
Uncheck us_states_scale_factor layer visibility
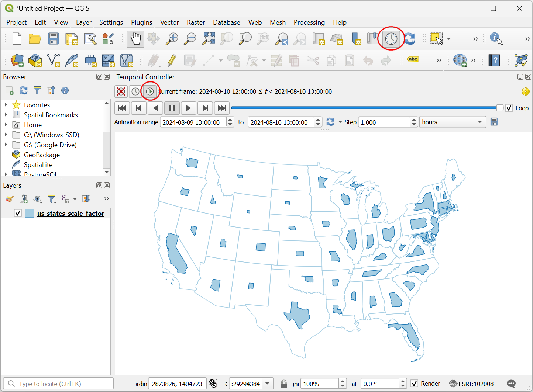tap(18, 213)
